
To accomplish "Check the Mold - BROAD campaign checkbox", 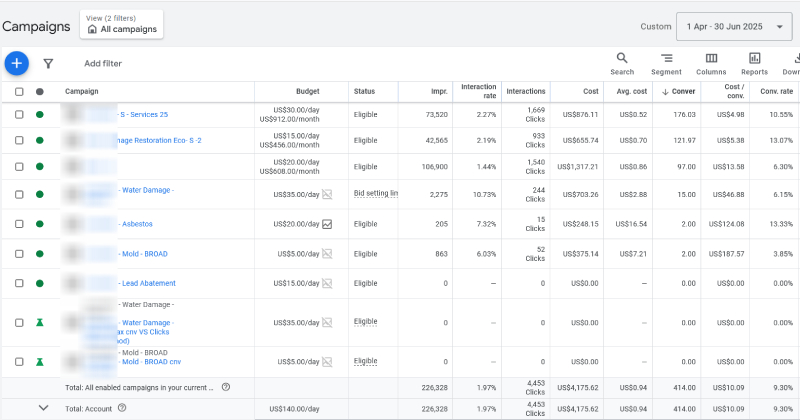I will pos(19,254).
